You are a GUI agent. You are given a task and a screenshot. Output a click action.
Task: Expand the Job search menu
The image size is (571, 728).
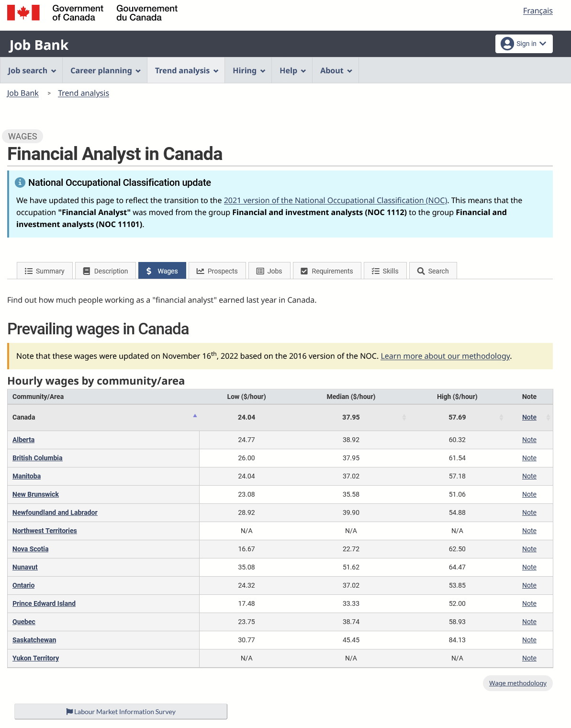tap(32, 70)
